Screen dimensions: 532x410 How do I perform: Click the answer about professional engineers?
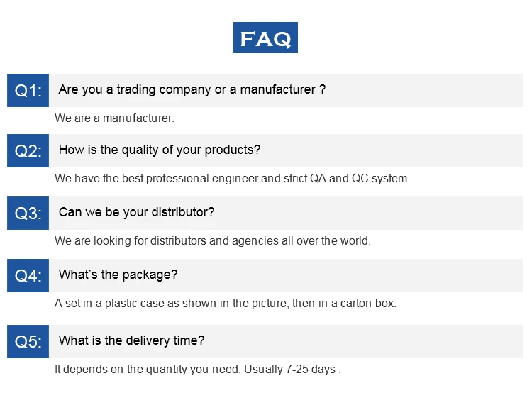point(232,179)
